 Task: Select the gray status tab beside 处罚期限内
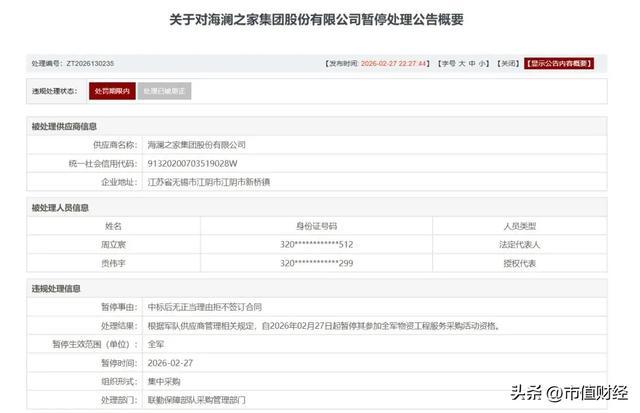[x=164, y=91]
